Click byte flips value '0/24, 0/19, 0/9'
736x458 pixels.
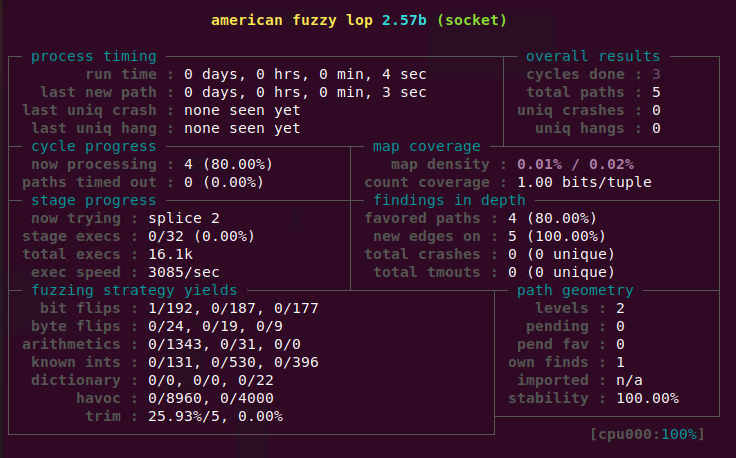[215, 327]
